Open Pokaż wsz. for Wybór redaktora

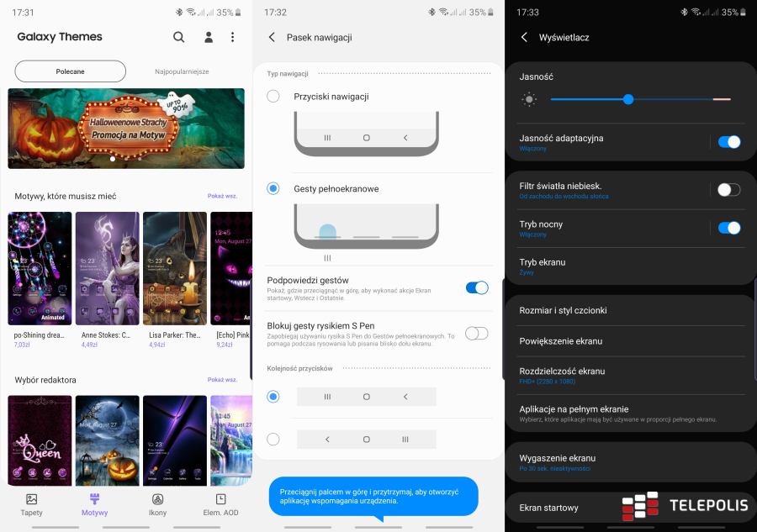[x=221, y=379]
